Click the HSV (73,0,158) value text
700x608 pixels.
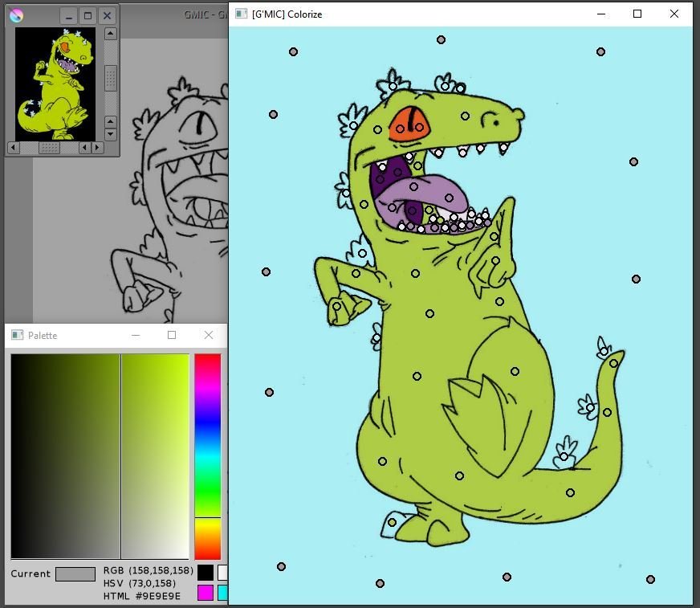140,583
